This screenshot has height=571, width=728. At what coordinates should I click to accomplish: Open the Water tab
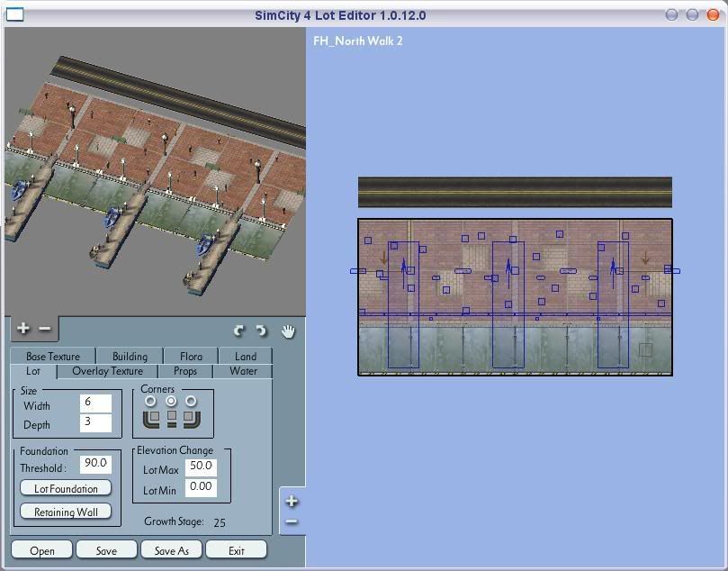243,371
